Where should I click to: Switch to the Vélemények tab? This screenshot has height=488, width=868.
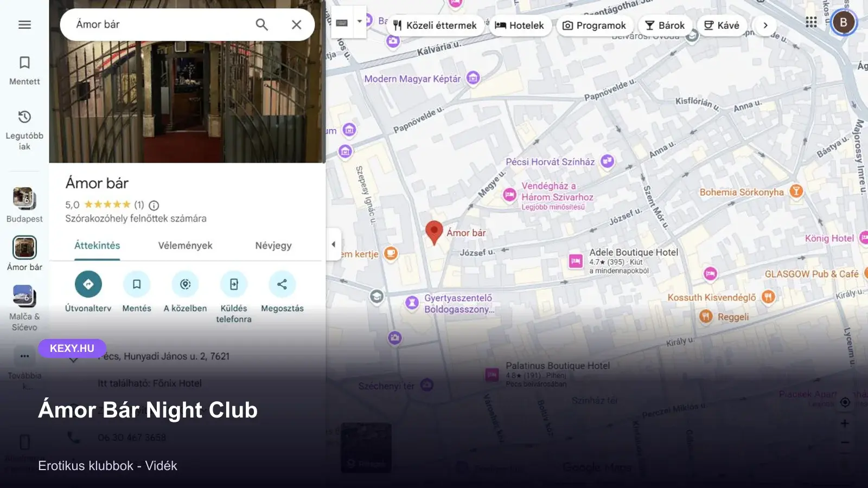pos(185,246)
